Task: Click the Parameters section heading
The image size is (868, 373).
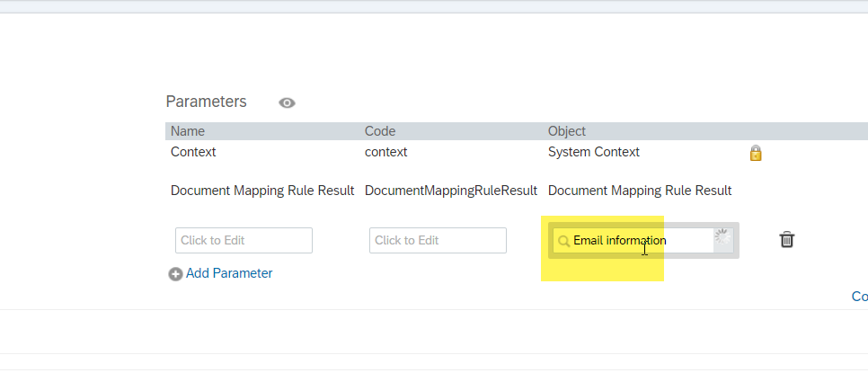Action: 207,102
